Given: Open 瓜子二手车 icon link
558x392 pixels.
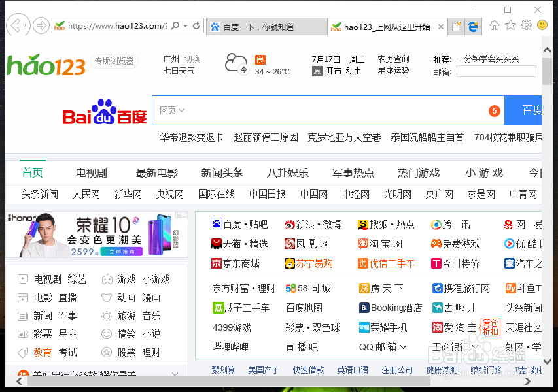Looking at the screenshot, I should (x=218, y=308).
